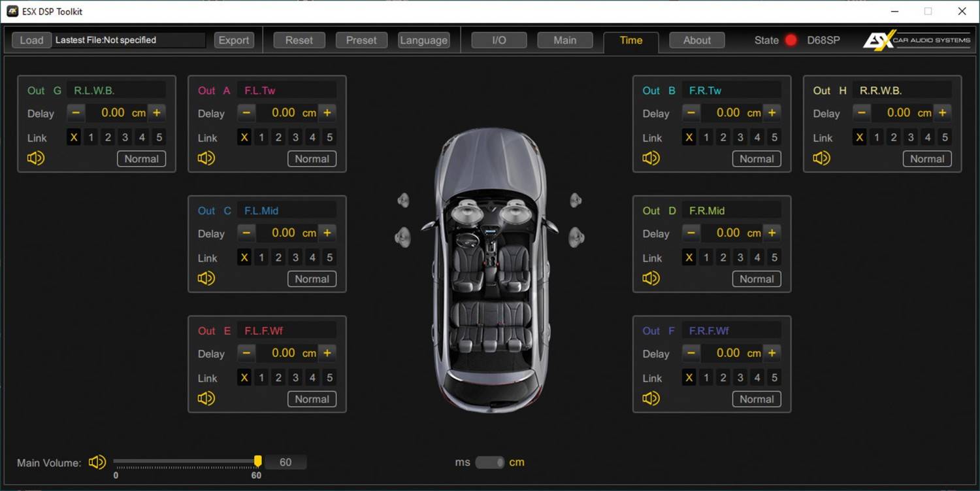This screenshot has height=491, width=980.
Task: Decrease delay for Out E F.L.F.Wf
Action: (x=246, y=353)
